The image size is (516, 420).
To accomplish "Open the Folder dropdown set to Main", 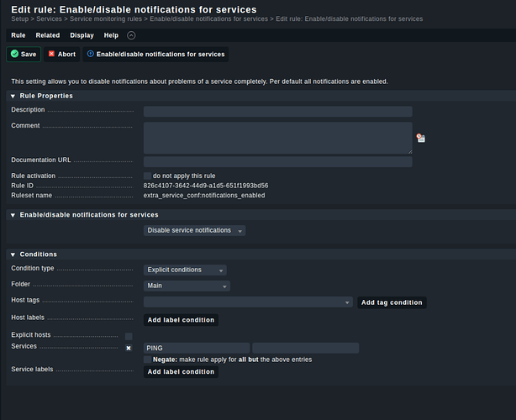I will (187, 286).
